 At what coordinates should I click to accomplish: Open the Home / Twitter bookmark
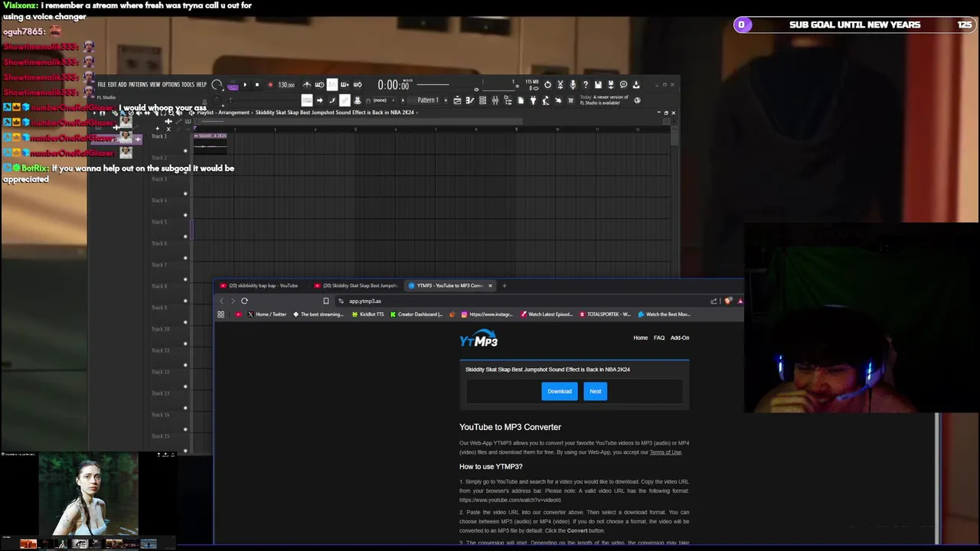(x=266, y=315)
